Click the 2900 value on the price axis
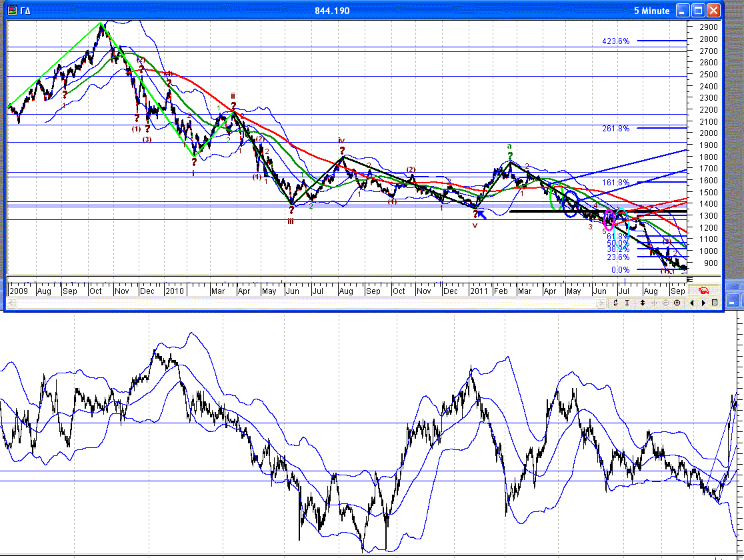This screenshot has height=560, width=744. [709, 27]
